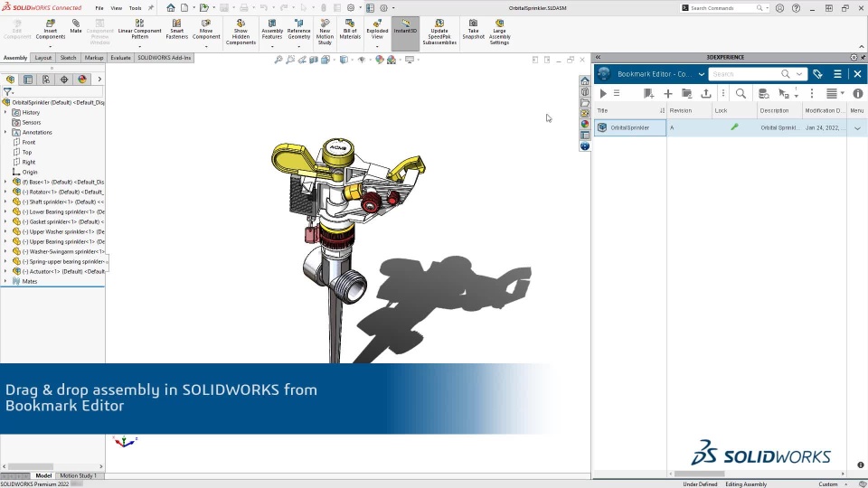
Task: Toggle the pin icon next to Tools menu
Action: point(151,8)
